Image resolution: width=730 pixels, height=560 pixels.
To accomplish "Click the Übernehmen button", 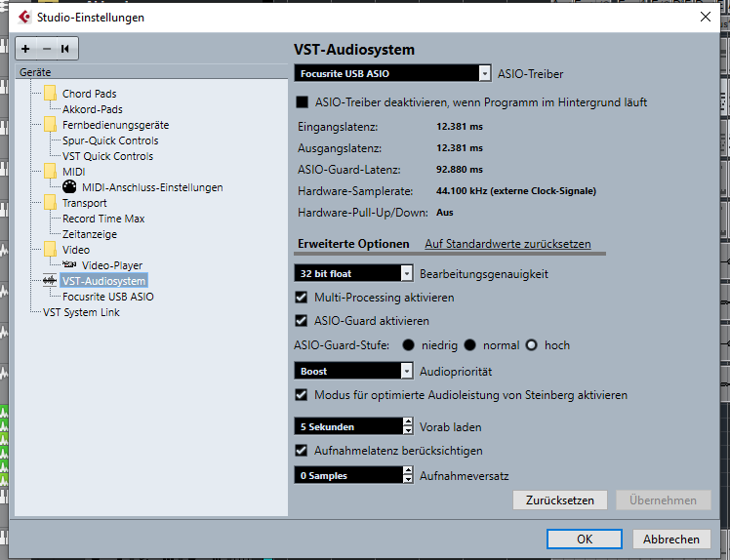I will tap(663, 500).
